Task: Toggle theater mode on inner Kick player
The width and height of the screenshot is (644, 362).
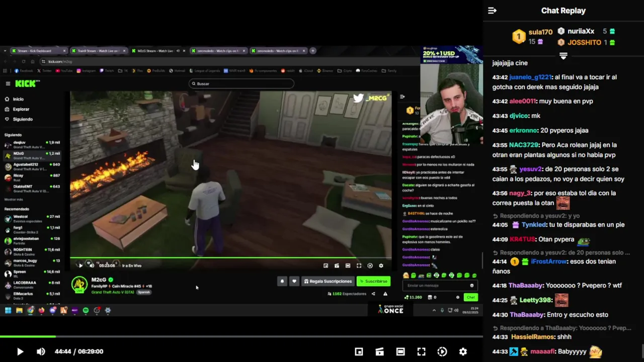Action: [348, 265]
